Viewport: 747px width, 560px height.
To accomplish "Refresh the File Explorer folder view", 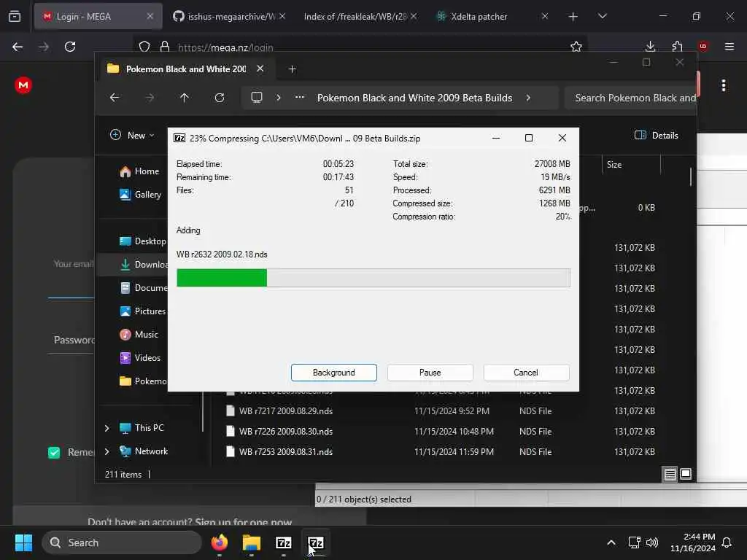I will tap(220, 98).
